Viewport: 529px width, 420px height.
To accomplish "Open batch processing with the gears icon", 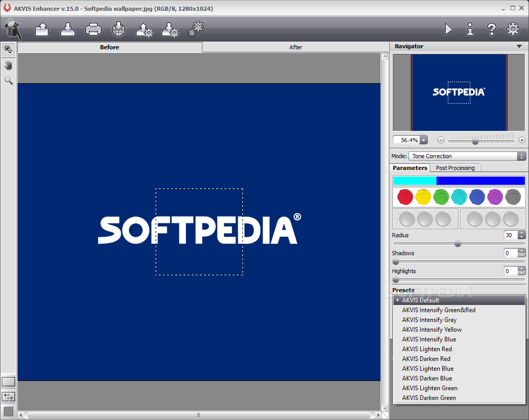I will [196, 29].
